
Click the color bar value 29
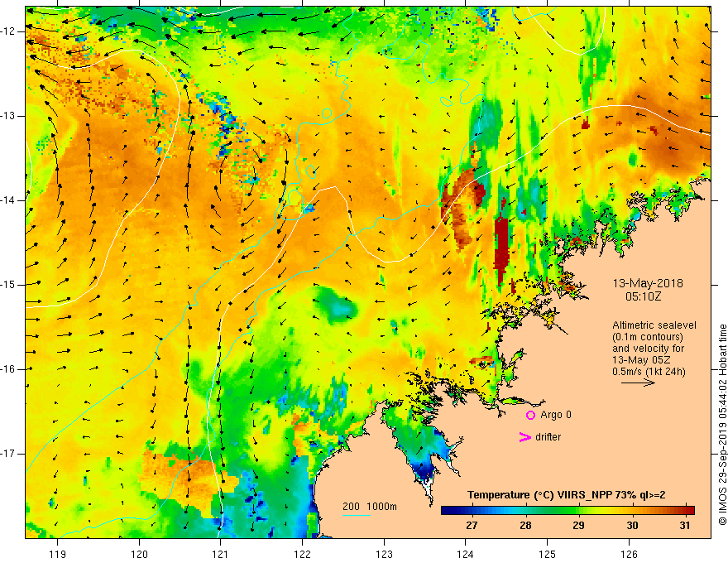(x=578, y=526)
